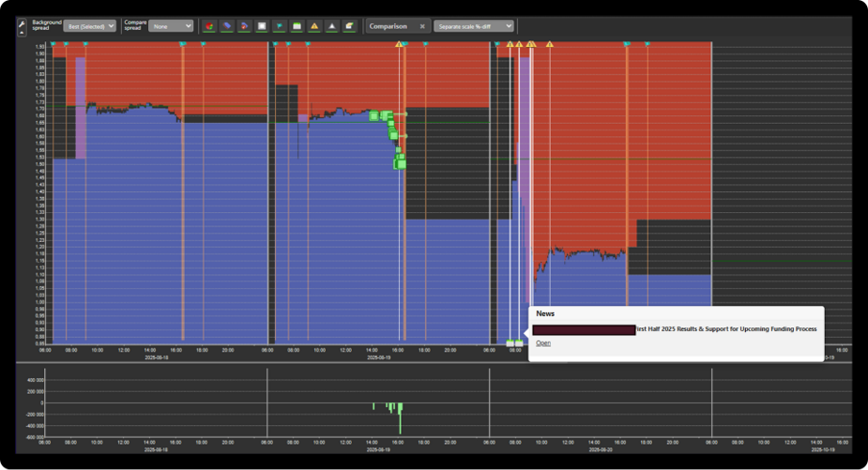Screen dimensions: 868x470
Task: Toggle the teal flag markers icon
Action: pyautogui.click(x=280, y=26)
